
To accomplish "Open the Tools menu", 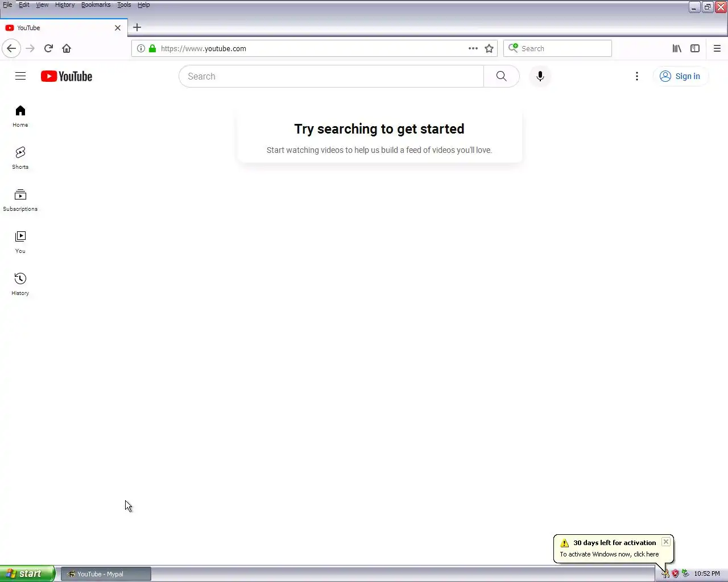I will click(124, 5).
